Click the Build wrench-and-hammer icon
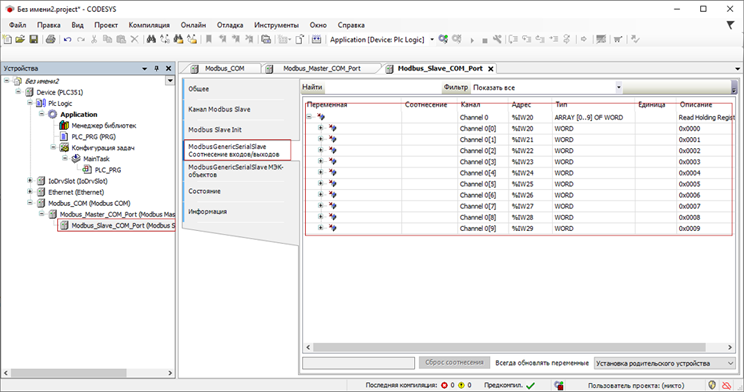Image resolution: width=744 pixels, height=392 pixels. 497,39
